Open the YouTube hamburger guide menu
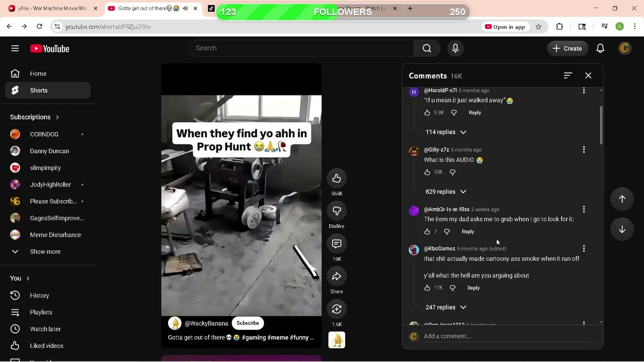The height and width of the screenshot is (362, 644). (x=15, y=48)
